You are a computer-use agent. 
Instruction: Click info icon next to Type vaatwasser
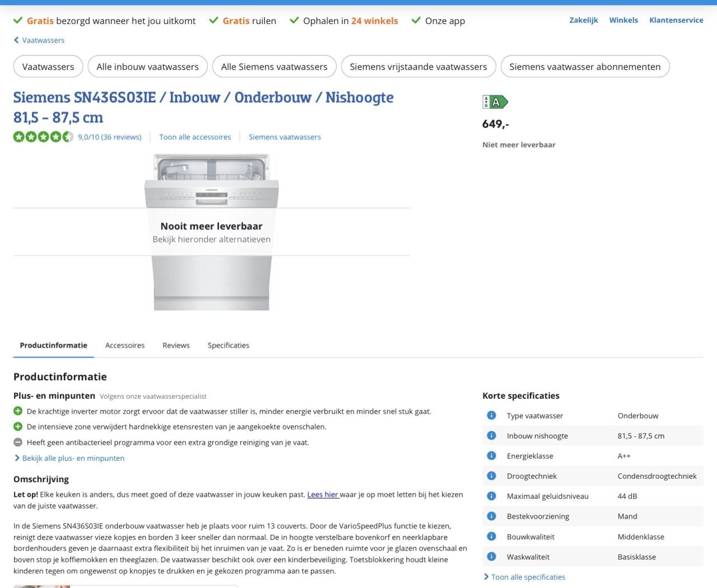tap(491, 416)
